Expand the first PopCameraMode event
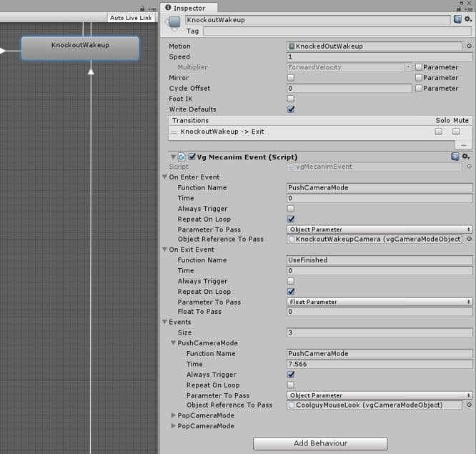 174,415
